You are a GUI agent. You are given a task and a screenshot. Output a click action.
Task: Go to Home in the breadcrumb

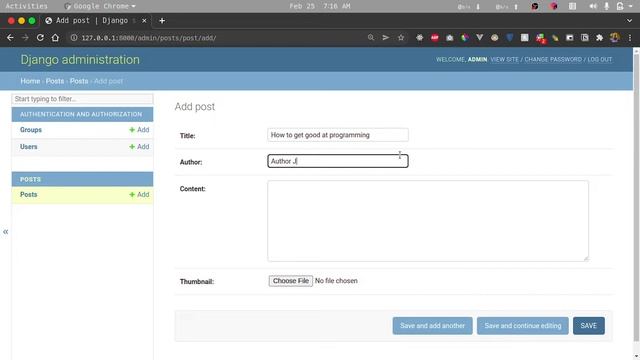click(30, 81)
